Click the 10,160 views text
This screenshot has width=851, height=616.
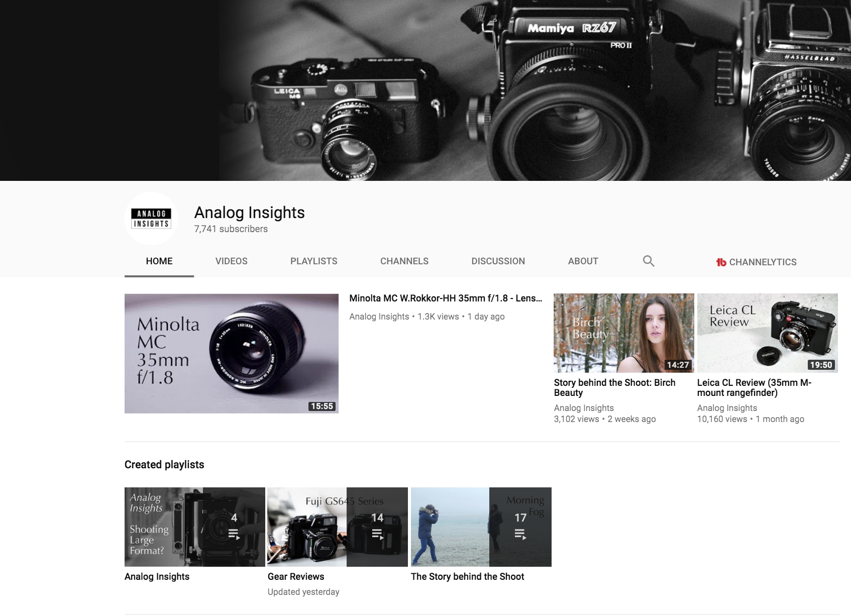click(722, 419)
